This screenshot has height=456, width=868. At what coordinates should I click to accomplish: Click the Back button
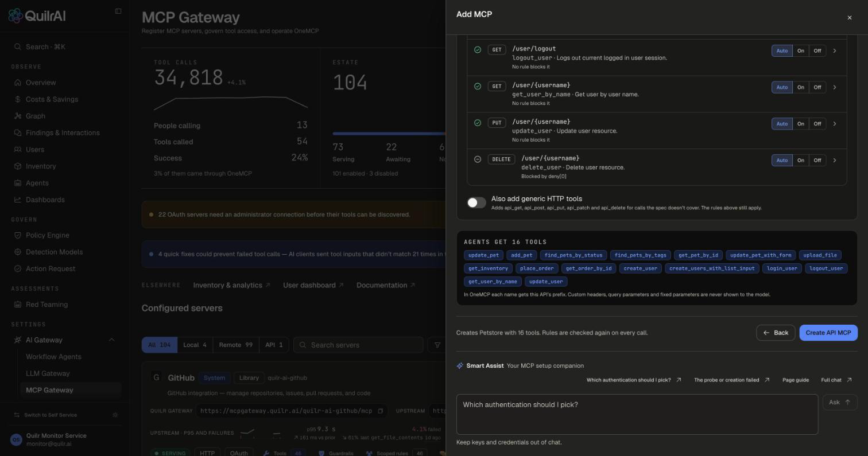[x=776, y=333]
